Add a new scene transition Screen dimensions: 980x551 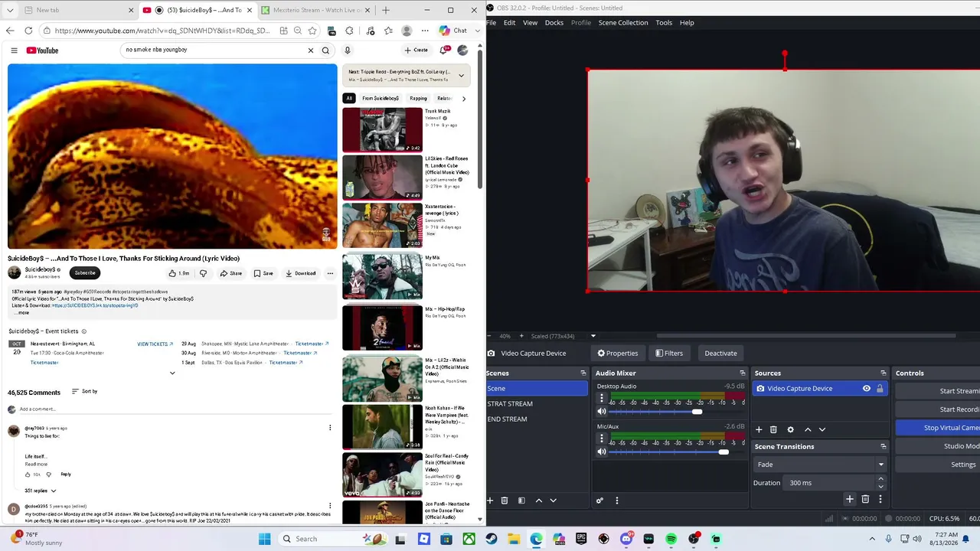point(849,499)
